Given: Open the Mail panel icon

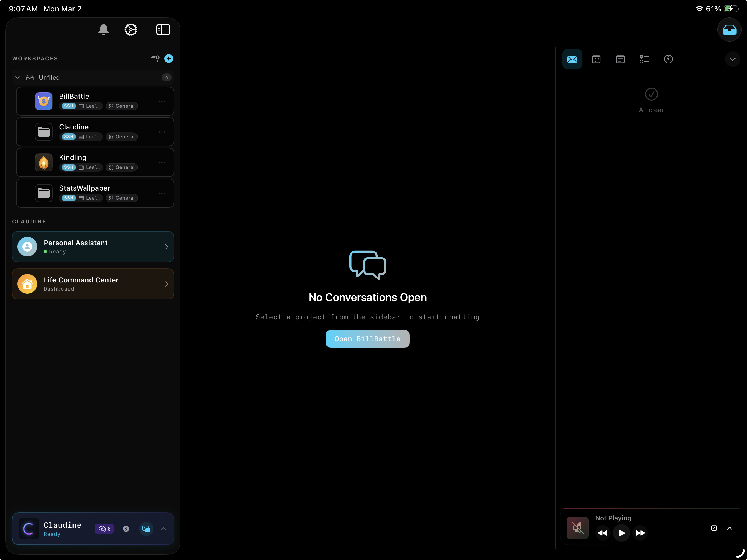Looking at the screenshot, I should click(572, 59).
